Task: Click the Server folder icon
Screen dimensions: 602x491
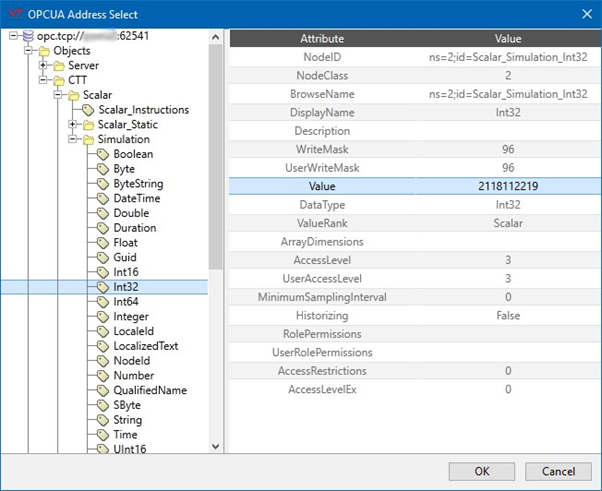Action: pyautogui.click(x=59, y=66)
